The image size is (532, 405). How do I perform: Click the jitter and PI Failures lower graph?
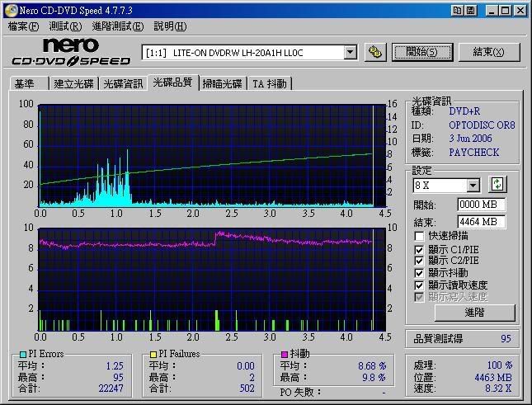(213, 280)
